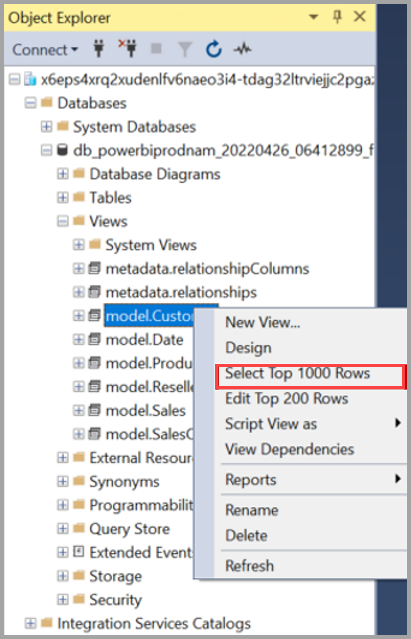Expand the Storage folder
Image resolution: width=411 pixels, height=639 pixels.
click(x=62, y=576)
